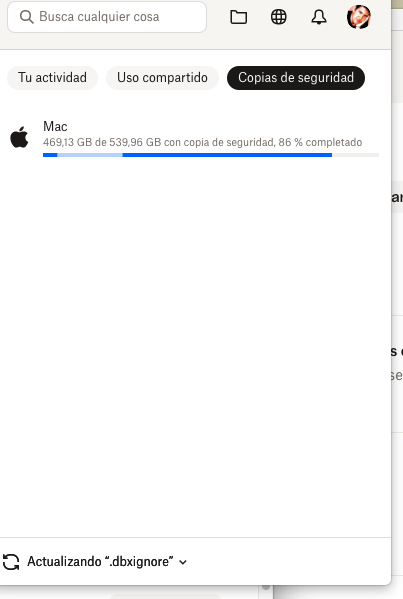Open the account profile avatar

pos(359,17)
